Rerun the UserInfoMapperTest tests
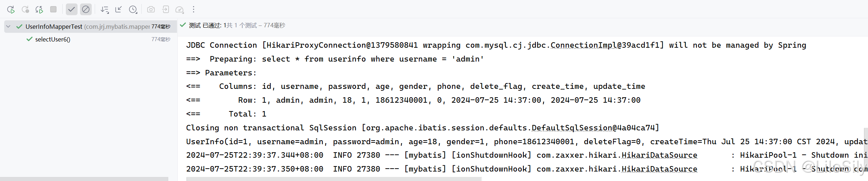The height and width of the screenshot is (181, 868). coord(11,9)
